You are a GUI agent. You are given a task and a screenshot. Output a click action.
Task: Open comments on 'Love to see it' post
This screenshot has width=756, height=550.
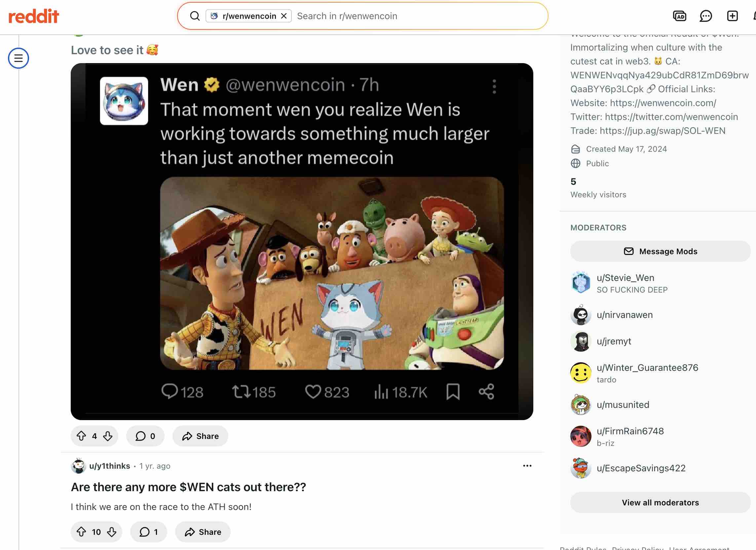tap(145, 436)
